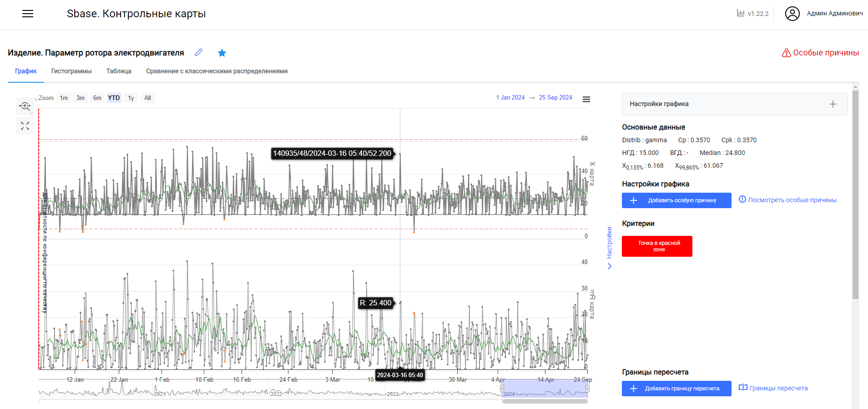The height and width of the screenshot is (409, 868).
Task: Set zoom range to 6m
Action: [x=97, y=98]
